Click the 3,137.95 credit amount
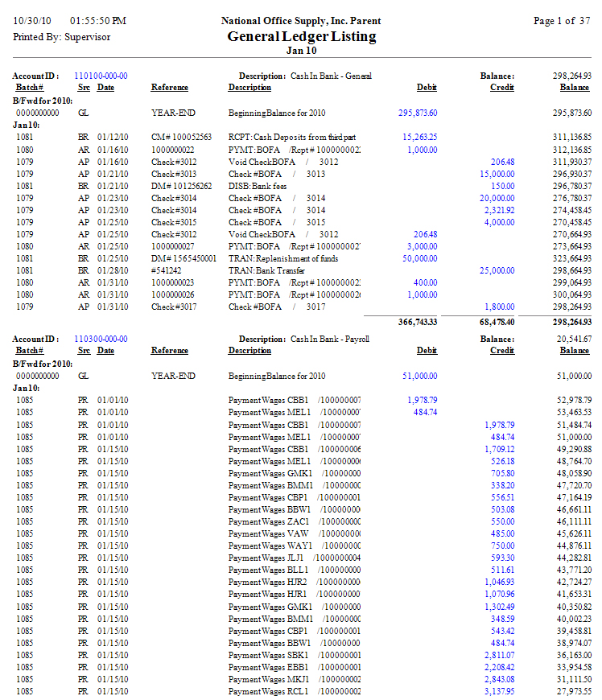This screenshot has width=602, height=700. coord(499,691)
